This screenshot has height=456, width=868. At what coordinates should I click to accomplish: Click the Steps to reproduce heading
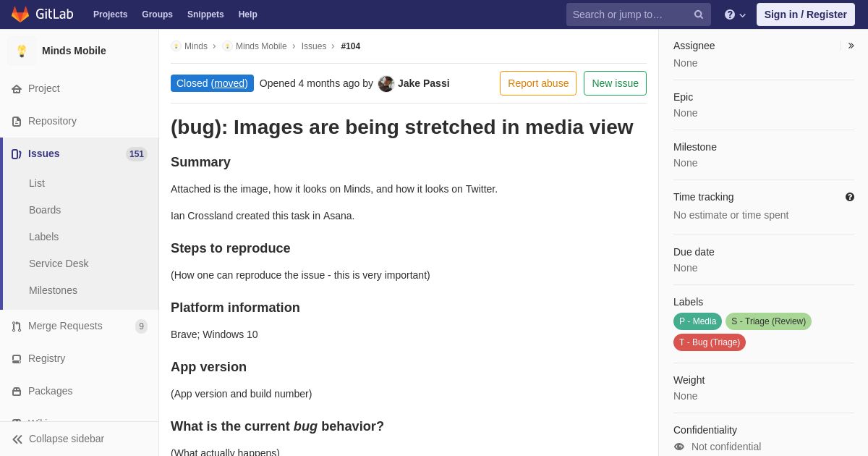230,248
